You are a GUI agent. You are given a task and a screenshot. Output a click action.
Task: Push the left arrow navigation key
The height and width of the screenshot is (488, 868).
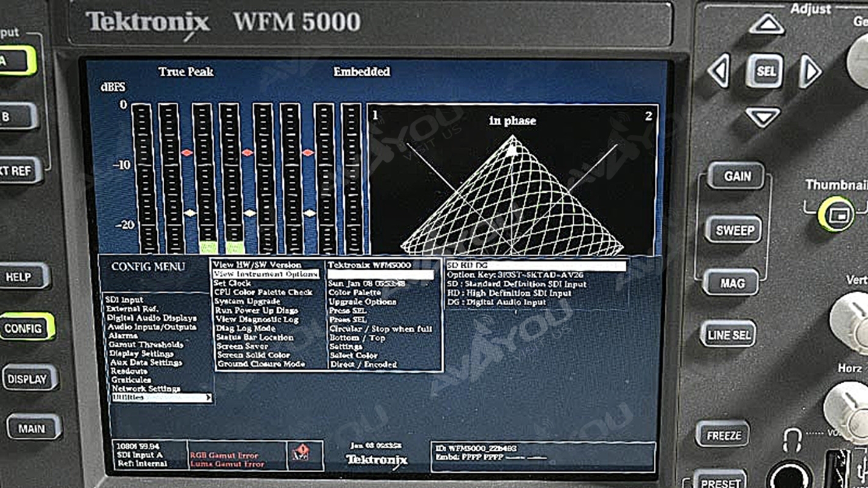click(x=720, y=71)
